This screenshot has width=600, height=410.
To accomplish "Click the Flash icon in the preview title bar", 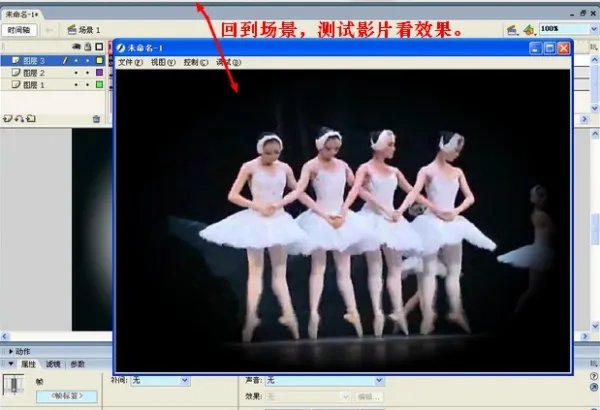I will pyautogui.click(x=121, y=48).
